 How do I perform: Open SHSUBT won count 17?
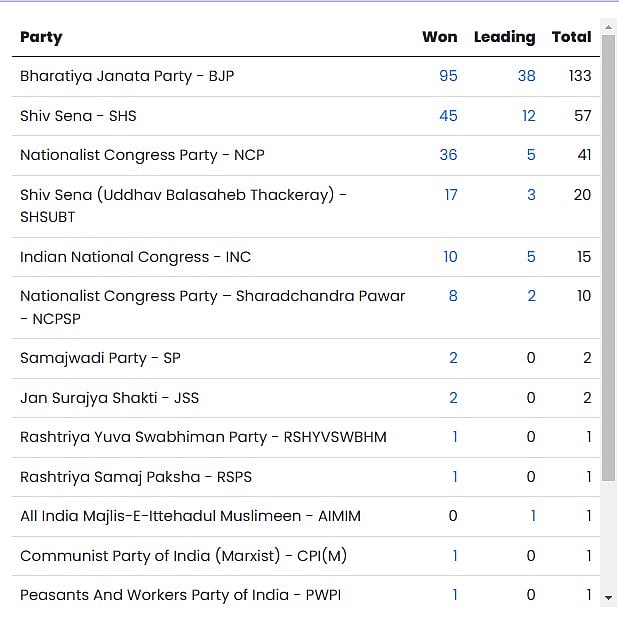tap(450, 195)
